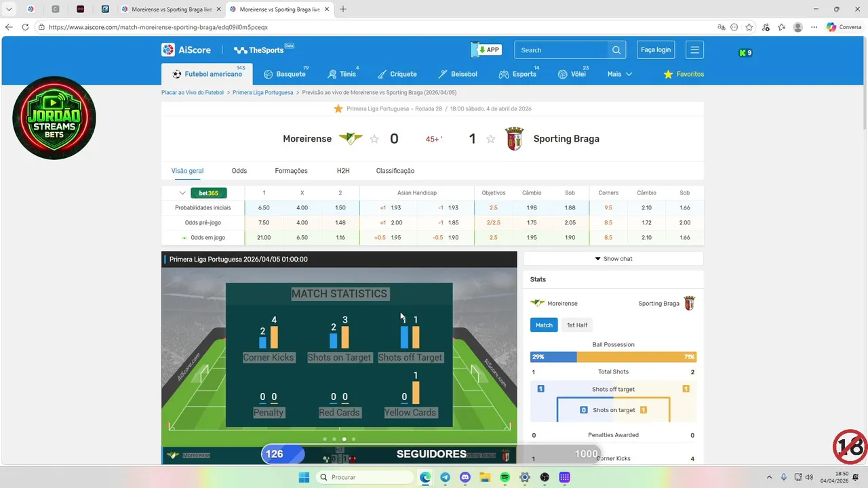This screenshot has width=868, height=488.
Task: Click the search magnifier icon
Action: point(616,50)
